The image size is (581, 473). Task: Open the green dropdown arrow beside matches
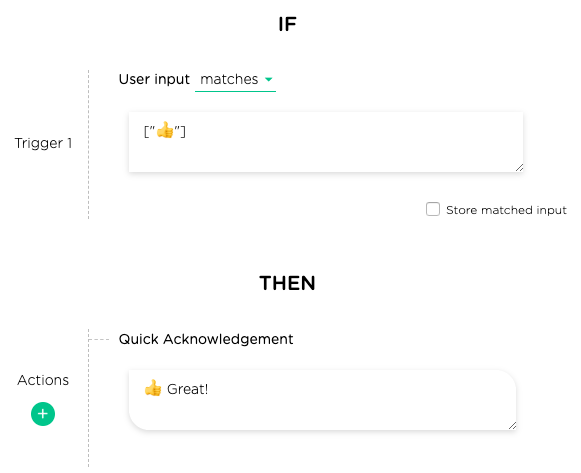[269, 79]
